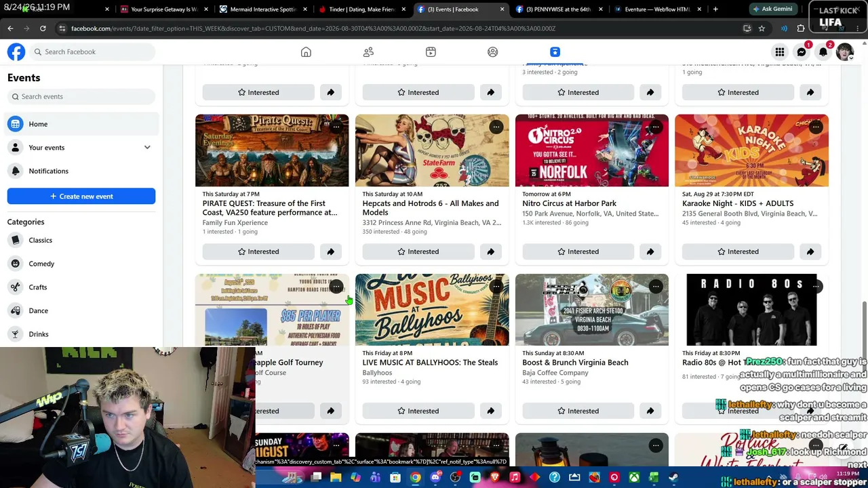Select the Classics category

[81, 240]
